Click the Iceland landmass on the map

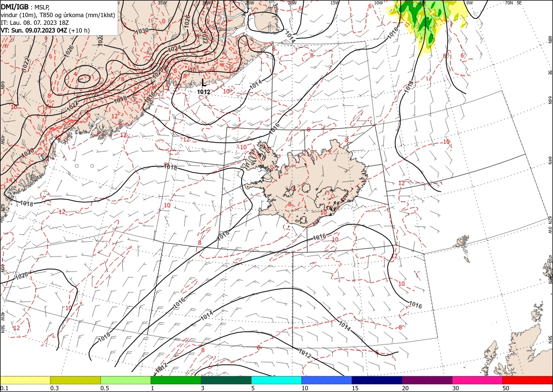(310, 184)
